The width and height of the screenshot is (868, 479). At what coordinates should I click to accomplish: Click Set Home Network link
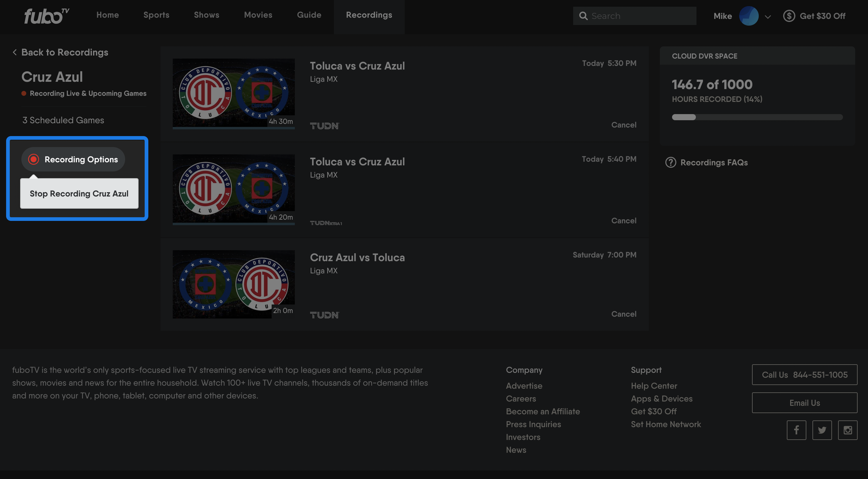pyautogui.click(x=666, y=424)
